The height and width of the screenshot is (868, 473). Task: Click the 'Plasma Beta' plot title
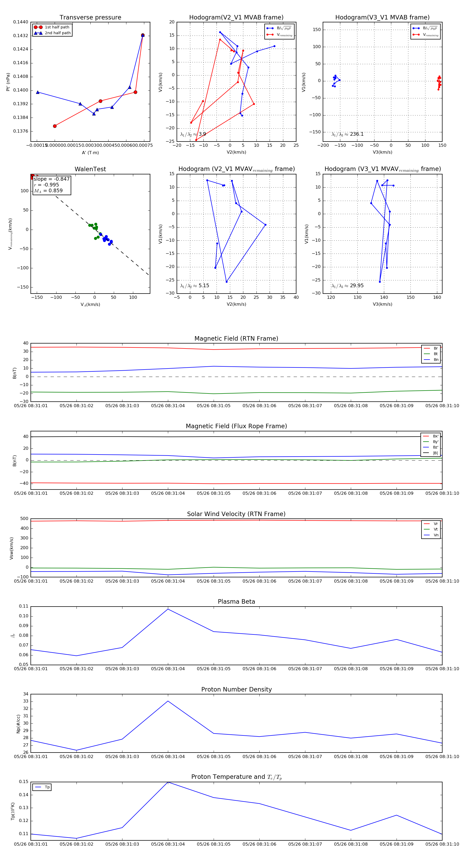[x=236, y=602]
